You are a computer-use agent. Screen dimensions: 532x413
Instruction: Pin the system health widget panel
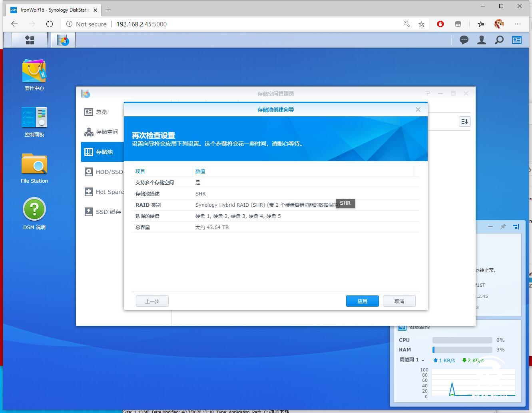[x=503, y=227]
